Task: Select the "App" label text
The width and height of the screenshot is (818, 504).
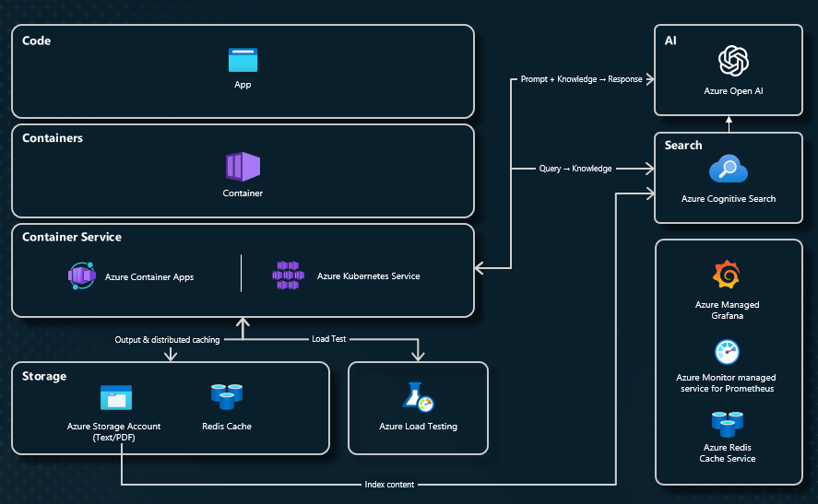Action: click(243, 85)
